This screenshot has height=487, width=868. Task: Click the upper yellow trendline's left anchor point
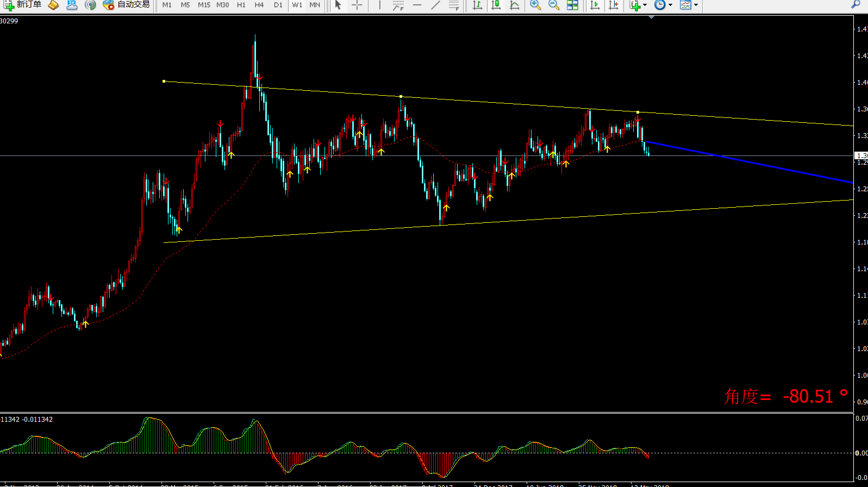(x=164, y=81)
